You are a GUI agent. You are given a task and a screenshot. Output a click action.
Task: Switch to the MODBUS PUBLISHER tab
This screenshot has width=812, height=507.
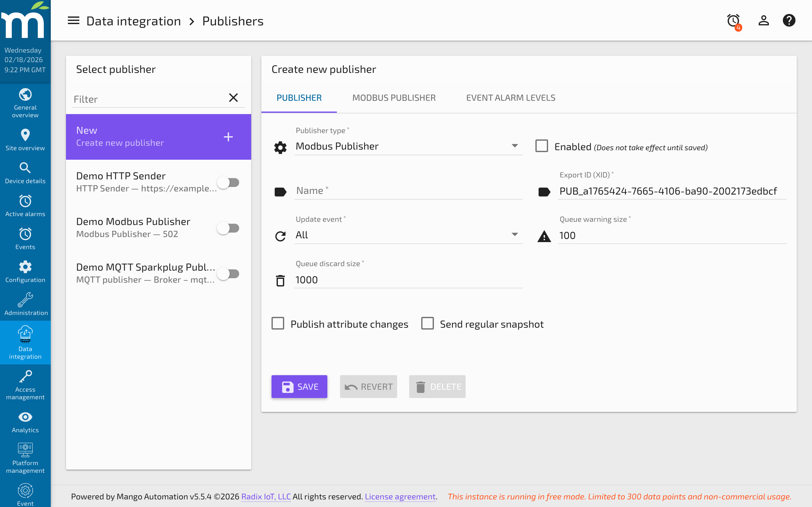point(394,98)
